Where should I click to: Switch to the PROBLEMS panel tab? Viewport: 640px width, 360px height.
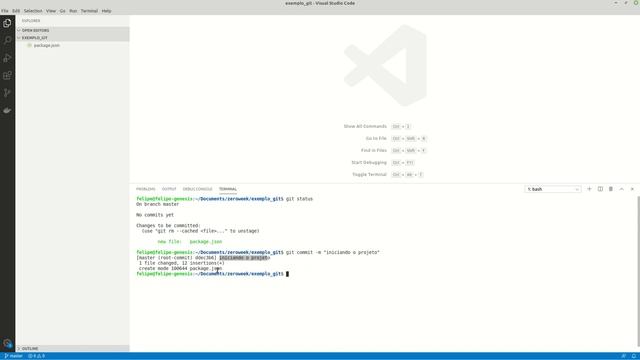click(146, 189)
